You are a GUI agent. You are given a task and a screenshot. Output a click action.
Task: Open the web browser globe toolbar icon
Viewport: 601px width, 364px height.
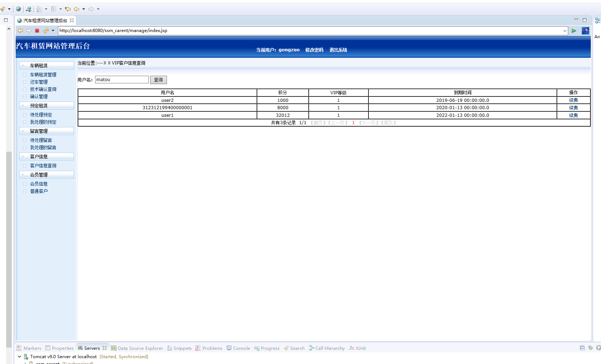tap(18, 9)
